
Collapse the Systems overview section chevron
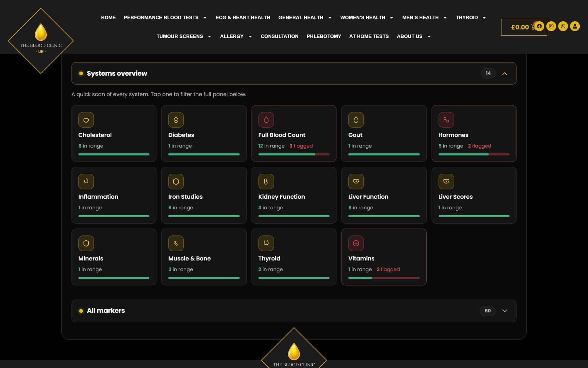click(x=505, y=74)
